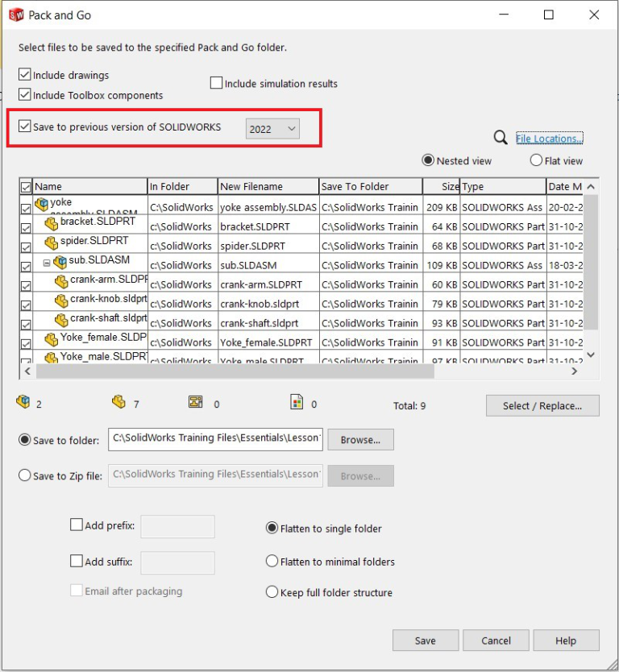Select Save to Zip file option
This screenshot has height=672, width=619.
pos(24,475)
